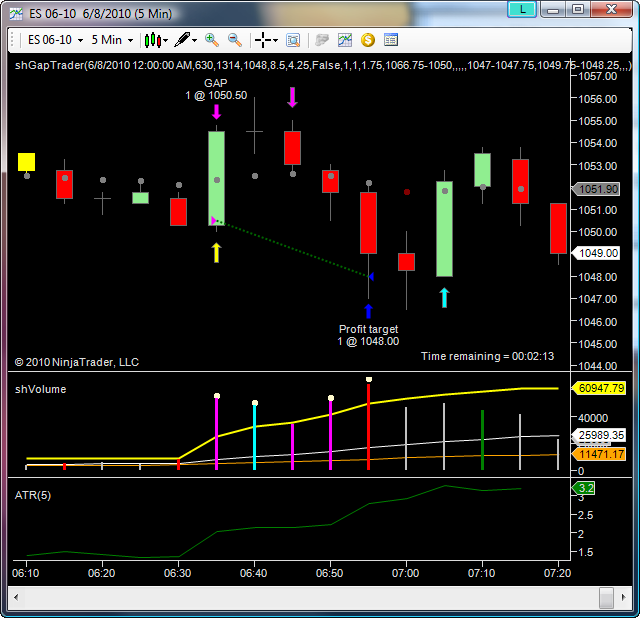Click the gold dollar strategies icon
This screenshot has height=618, width=640.
pos(368,40)
